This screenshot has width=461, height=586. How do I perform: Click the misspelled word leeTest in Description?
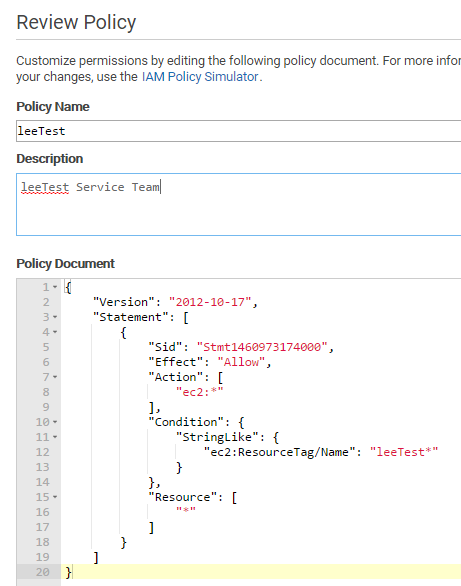[45, 187]
